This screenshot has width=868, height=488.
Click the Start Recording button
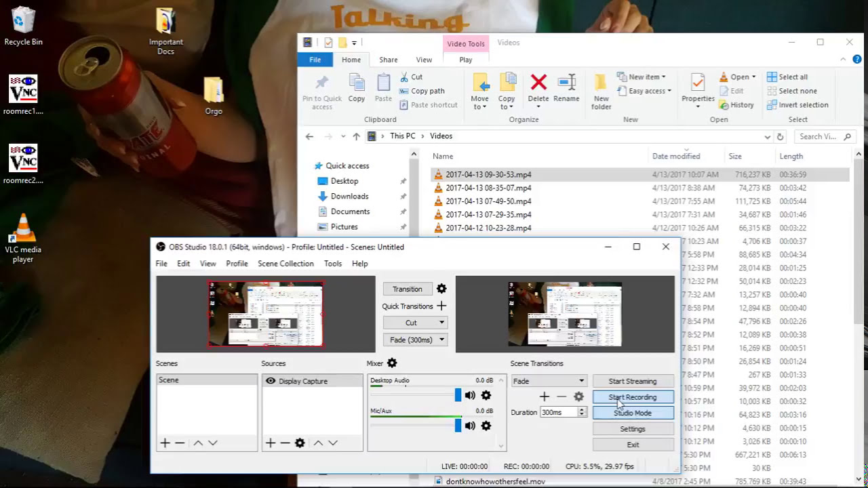click(633, 397)
